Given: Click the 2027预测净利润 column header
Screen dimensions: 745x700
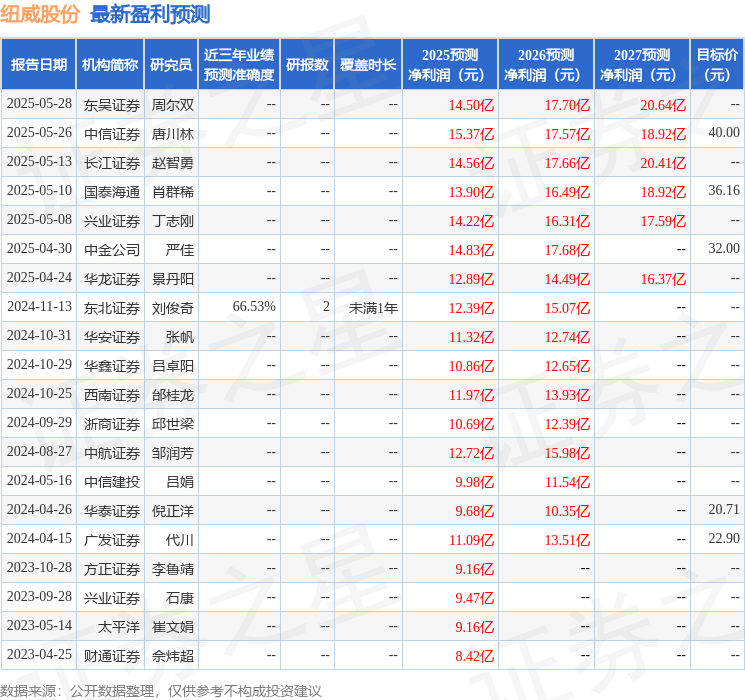Looking at the screenshot, I should click(642, 65).
